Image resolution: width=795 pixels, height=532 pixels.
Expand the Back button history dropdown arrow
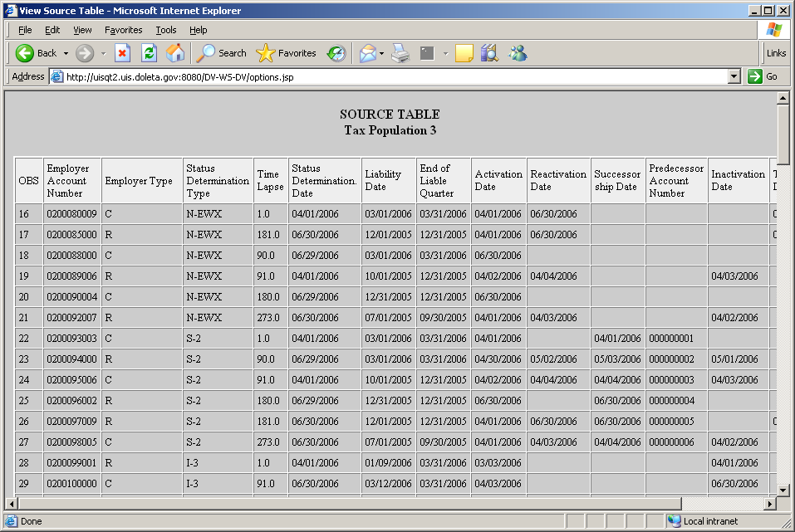click(x=66, y=53)
